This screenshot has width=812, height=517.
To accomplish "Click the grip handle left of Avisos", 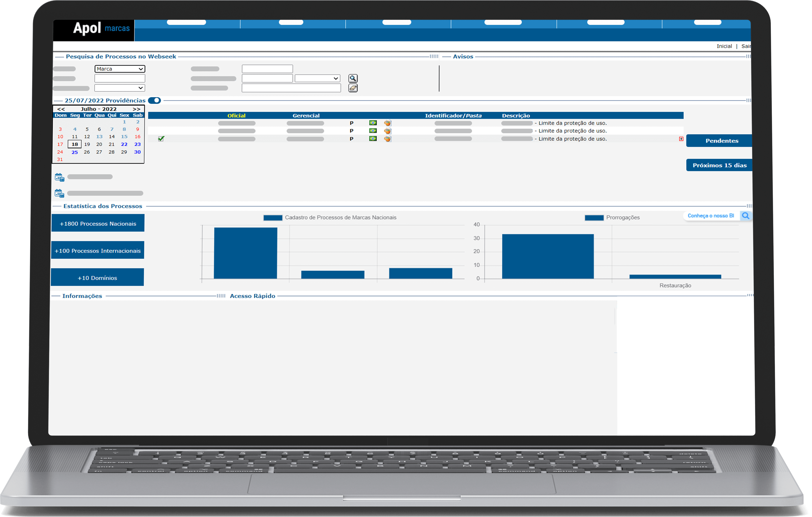I will [x=434, y=56].
